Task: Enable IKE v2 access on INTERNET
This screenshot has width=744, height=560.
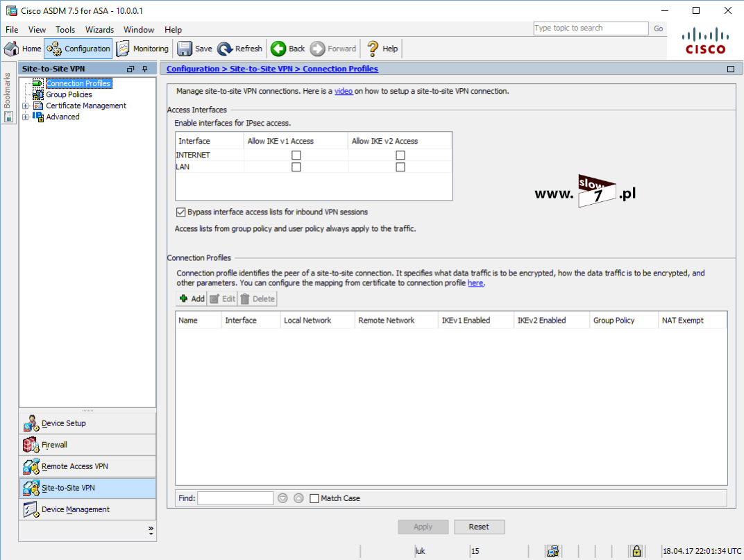Action: pyautogui.click(x=400, y=155)
